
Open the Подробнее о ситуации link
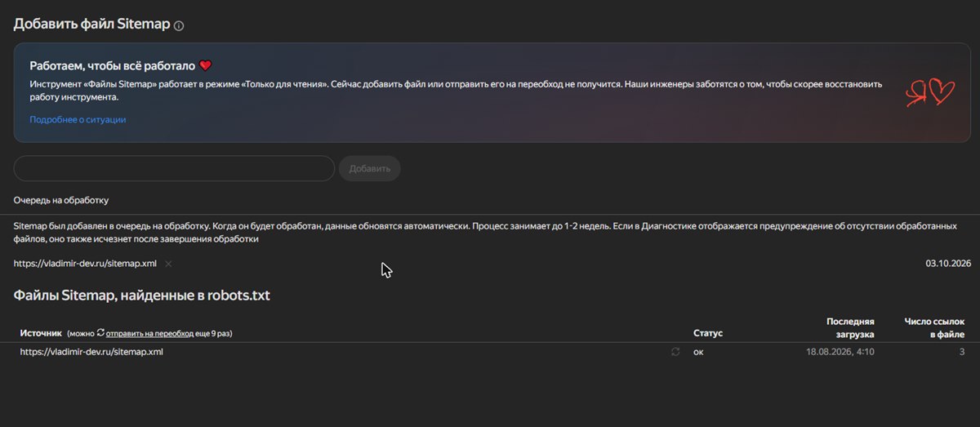[x=78, y=119]
